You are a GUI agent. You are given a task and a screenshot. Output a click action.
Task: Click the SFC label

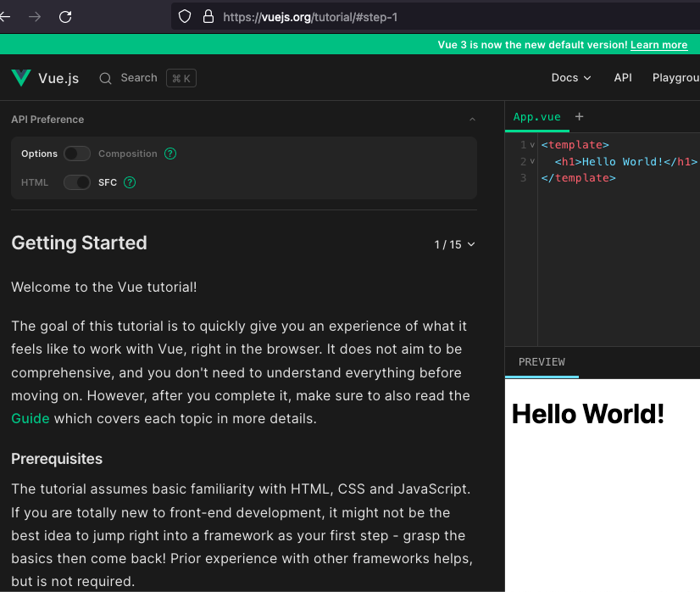tap(108, 182)
